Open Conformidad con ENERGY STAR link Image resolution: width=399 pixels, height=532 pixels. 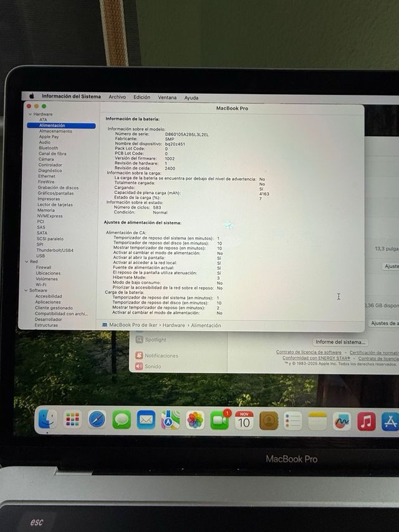point(316,358)
